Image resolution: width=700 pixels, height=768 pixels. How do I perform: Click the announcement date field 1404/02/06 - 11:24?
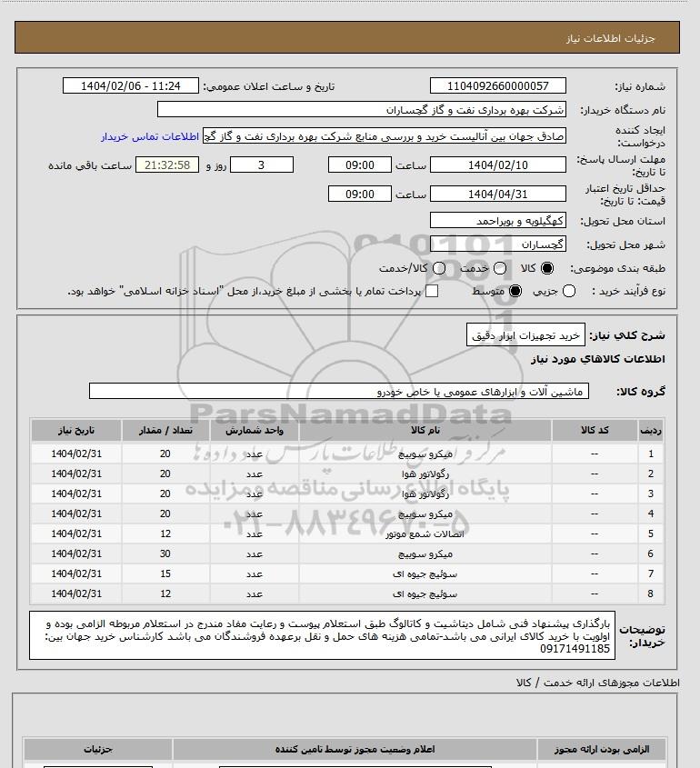tap(131, 85)
